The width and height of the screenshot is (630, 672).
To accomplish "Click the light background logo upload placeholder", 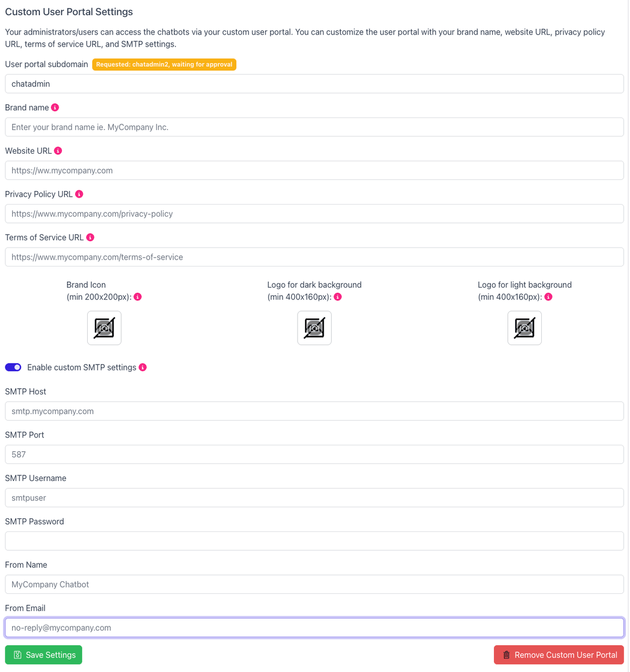I will tap(524, 327).
